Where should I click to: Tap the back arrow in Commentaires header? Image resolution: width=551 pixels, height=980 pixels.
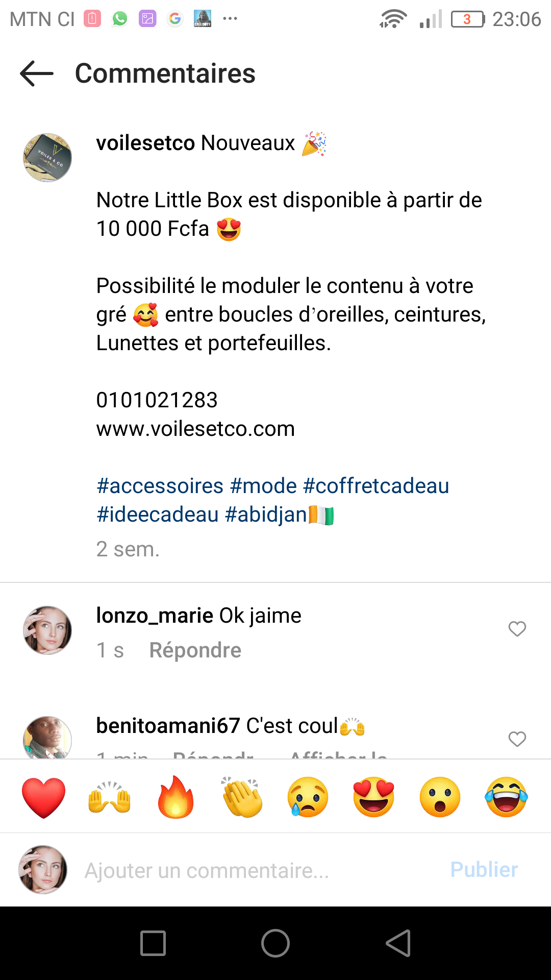[x=37, y=73]
